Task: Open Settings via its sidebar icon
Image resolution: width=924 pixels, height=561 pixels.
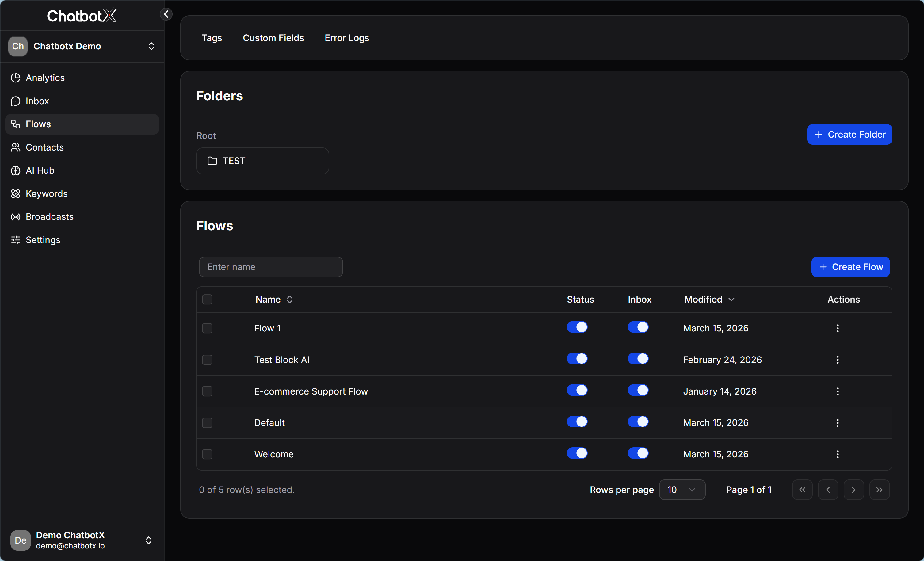Action: pos(15,240)
